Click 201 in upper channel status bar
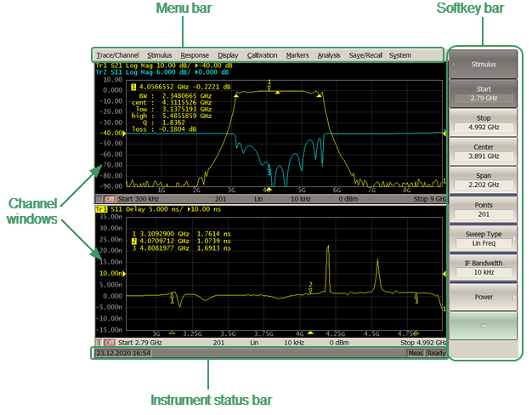The image size is (532, 415). (x=221, y=199)
